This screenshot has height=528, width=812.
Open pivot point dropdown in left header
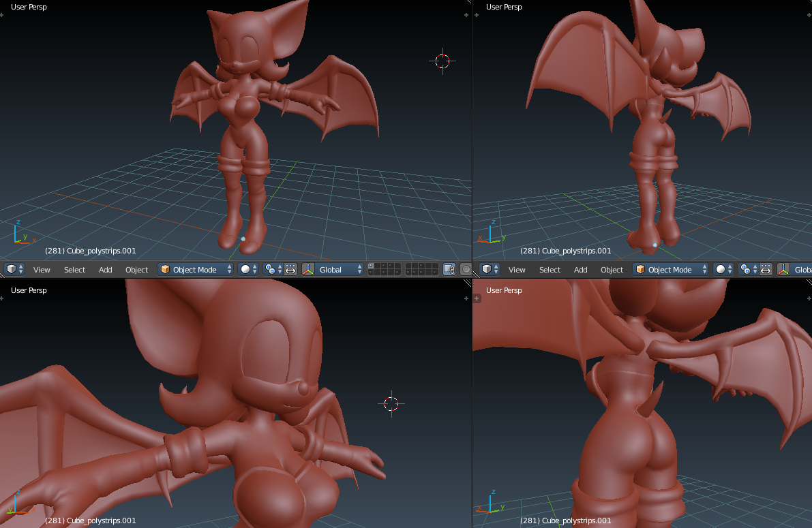pyautogui.click(x=273, y=269)
